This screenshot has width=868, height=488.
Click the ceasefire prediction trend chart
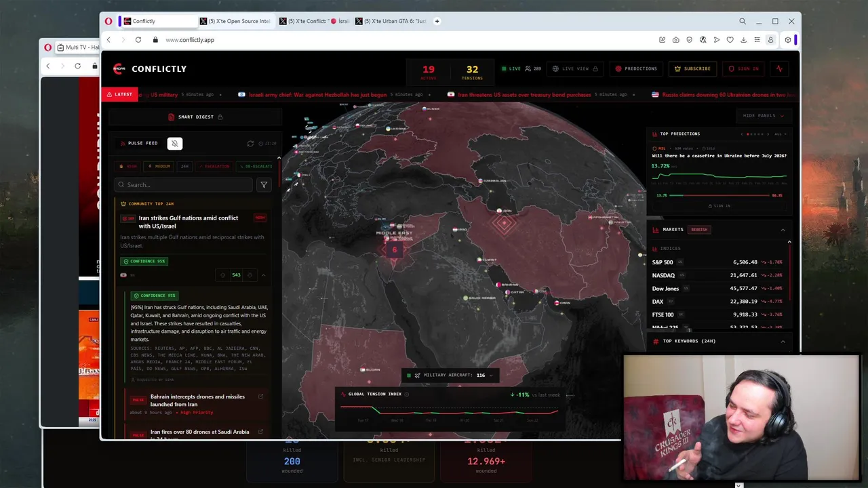(719, 177)
